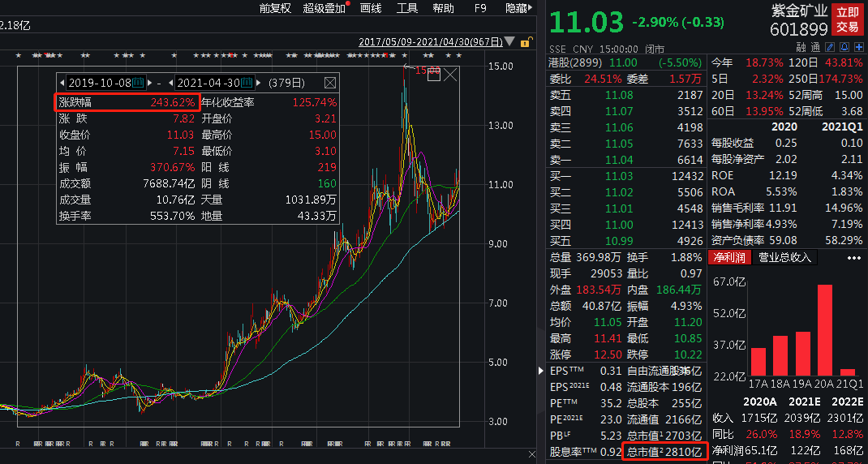Open the 2017/05/09-2021/04/30 date range link
The height and width of the screenshot is (464, 868).
click(x=431, y=41)
